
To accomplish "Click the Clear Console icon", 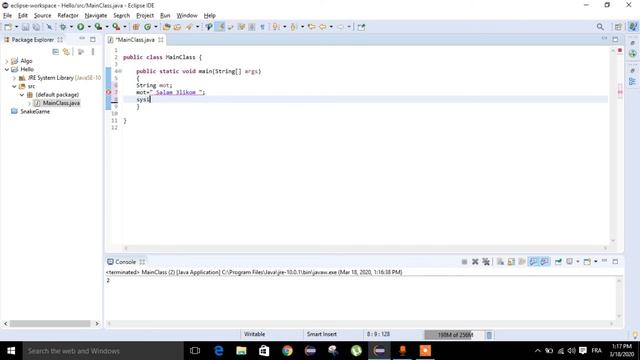I will [x=500, y=262].
